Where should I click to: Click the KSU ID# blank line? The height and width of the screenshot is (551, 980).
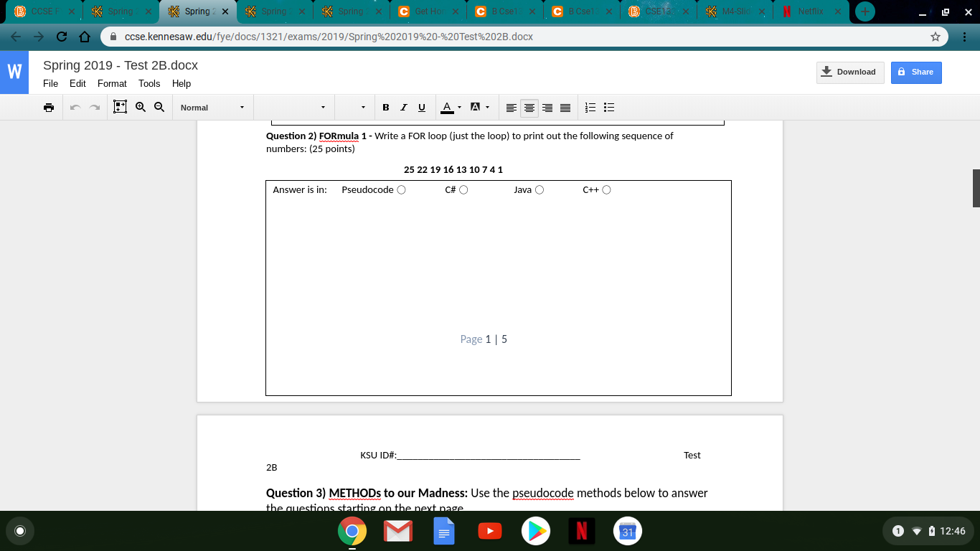pyautogui.click(x=488, y=456)
